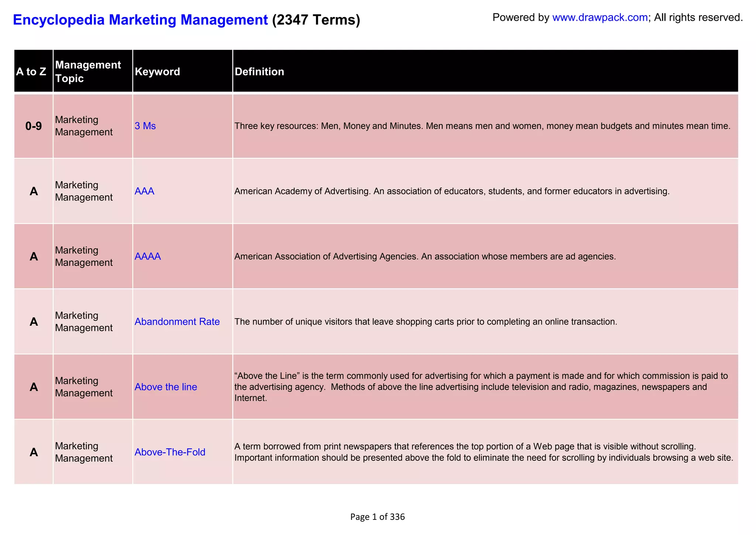Open the AAAA keyword link

(x=148, y=256)
